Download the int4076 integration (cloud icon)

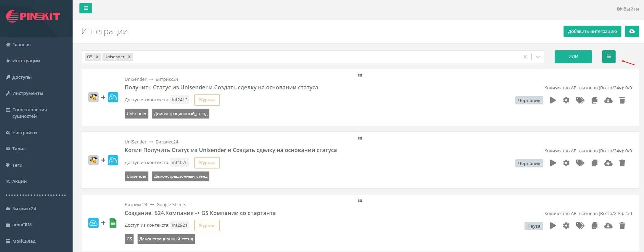coord(608,163)
